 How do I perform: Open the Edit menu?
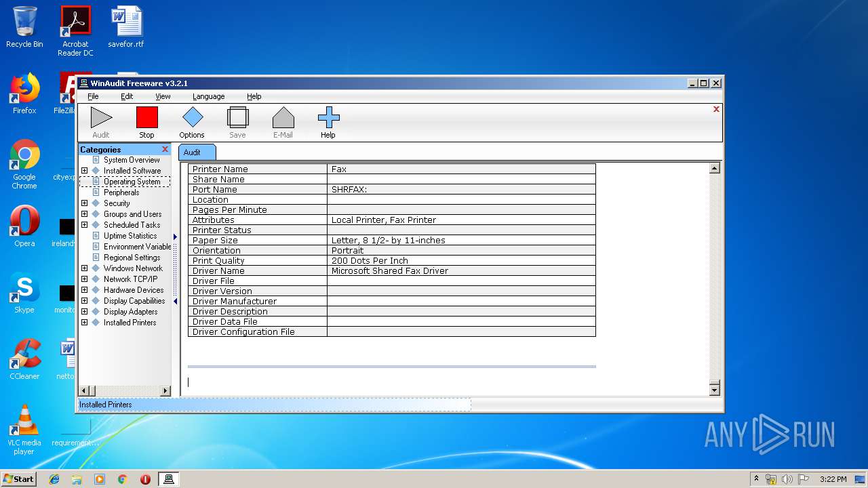click(127, 96)
